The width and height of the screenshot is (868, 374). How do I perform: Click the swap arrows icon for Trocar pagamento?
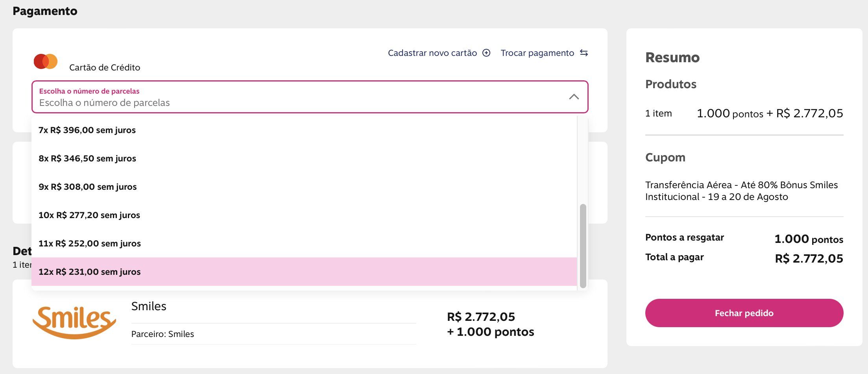point(584,53)
